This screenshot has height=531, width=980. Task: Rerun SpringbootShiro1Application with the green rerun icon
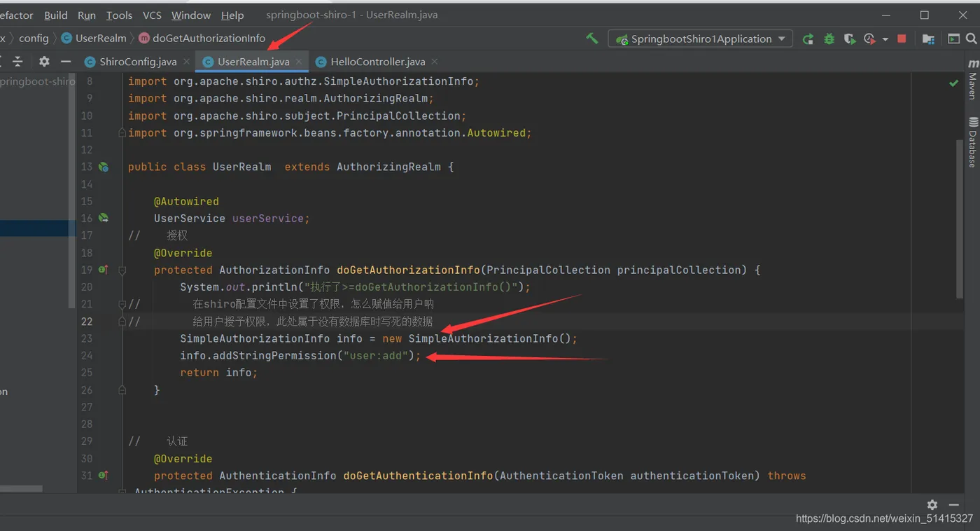[x=808, y=39]
